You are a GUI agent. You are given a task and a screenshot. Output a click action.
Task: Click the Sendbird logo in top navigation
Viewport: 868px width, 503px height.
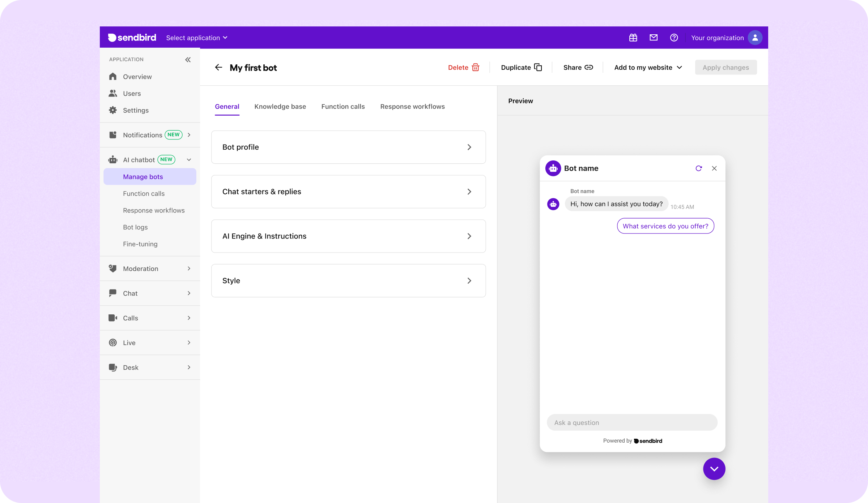(x=132, y=37)
